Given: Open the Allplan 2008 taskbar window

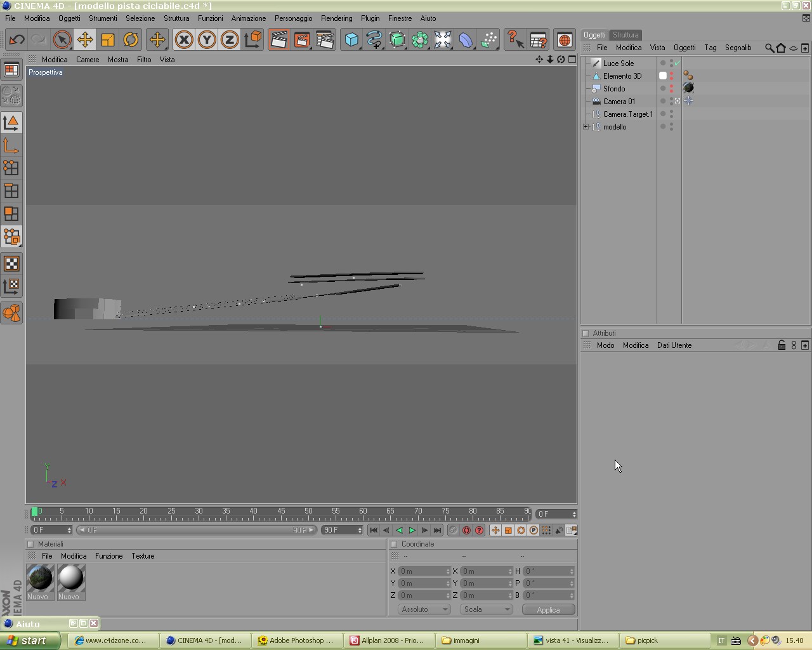Looking at the screenshot, I should [388, 640].
